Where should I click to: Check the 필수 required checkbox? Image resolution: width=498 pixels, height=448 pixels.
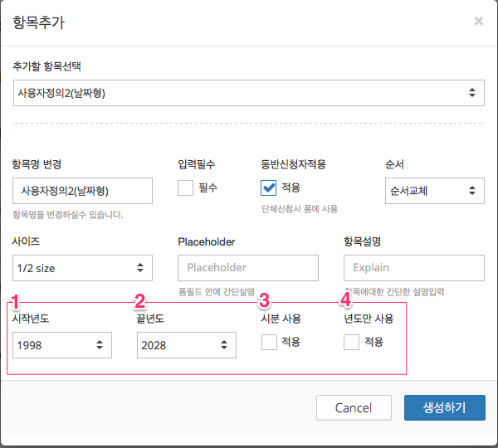click(185, 188)
